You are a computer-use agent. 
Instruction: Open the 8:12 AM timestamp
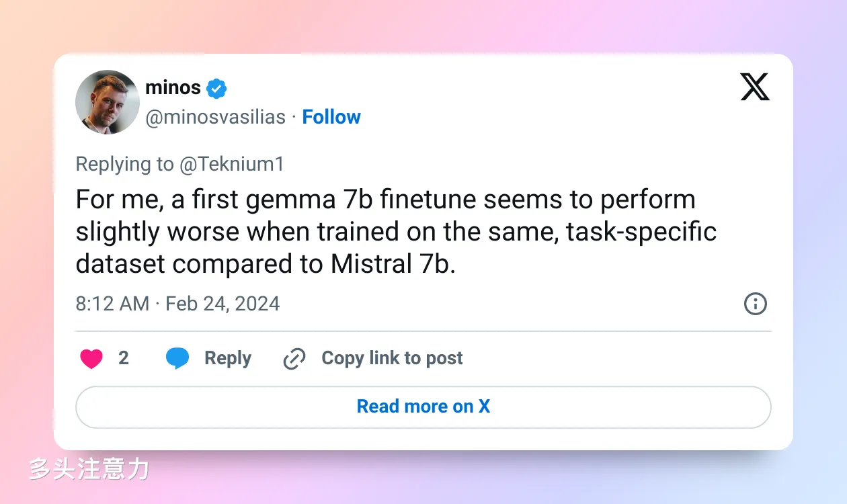pos(112,304)
